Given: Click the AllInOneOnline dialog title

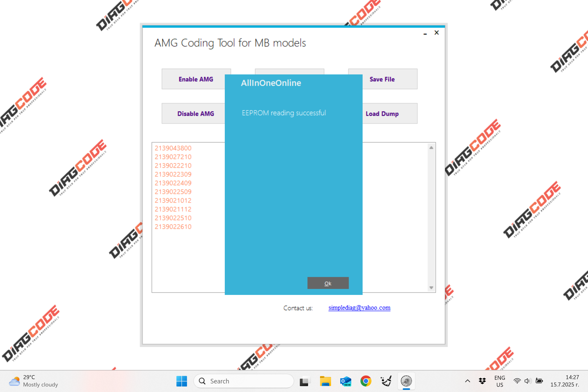Looking at the screenshot, I should [271, 83].
